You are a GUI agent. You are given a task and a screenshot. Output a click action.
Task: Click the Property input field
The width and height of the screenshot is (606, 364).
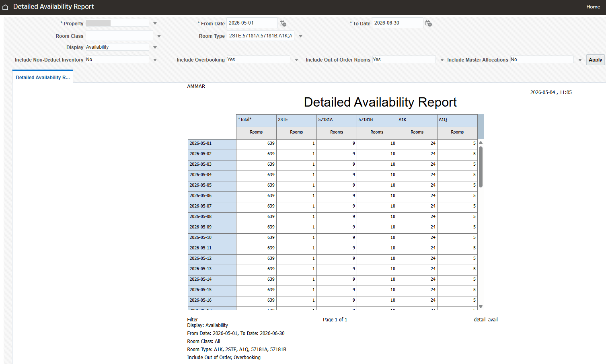pos(117,23)
